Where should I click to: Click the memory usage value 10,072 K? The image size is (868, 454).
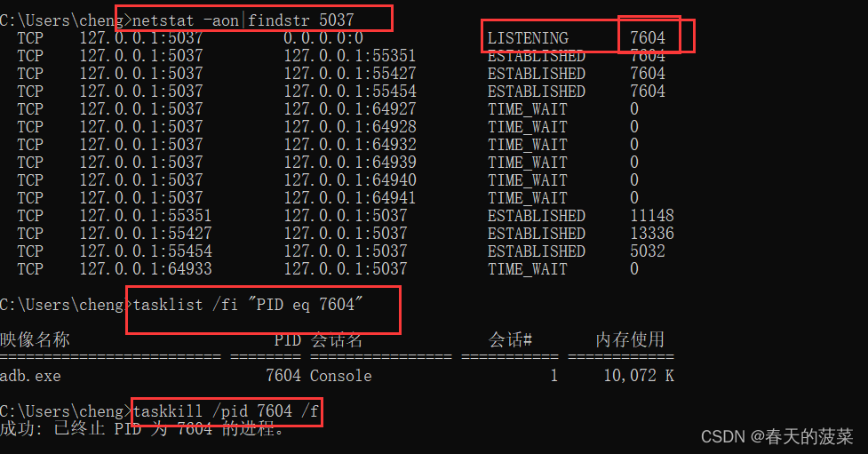(639, 376)
